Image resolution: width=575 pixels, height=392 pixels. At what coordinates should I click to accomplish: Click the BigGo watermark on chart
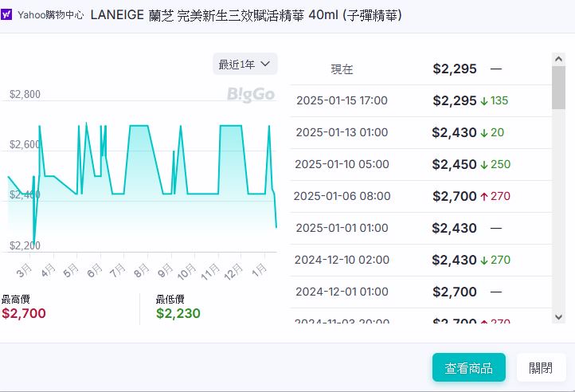[250, 95]
